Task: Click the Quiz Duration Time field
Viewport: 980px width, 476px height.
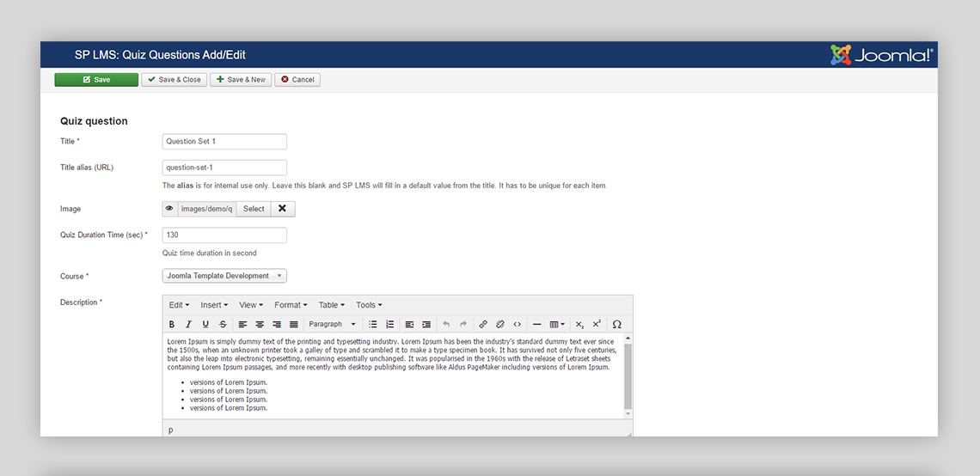Action: [x=224, y=235]
